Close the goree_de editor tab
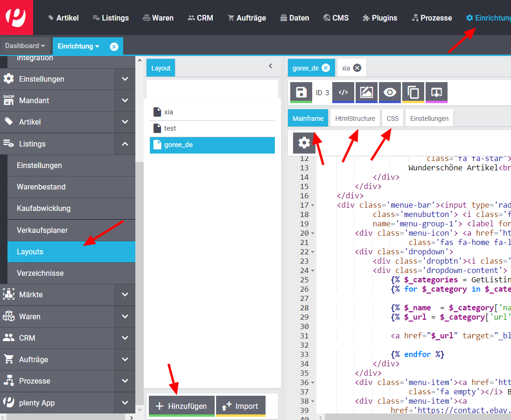 326,68
